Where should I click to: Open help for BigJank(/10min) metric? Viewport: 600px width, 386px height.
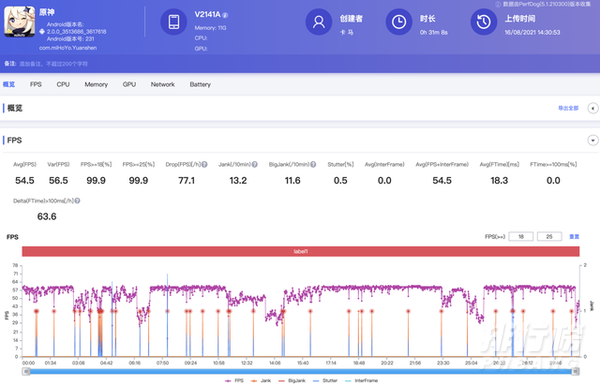(313, 164)
